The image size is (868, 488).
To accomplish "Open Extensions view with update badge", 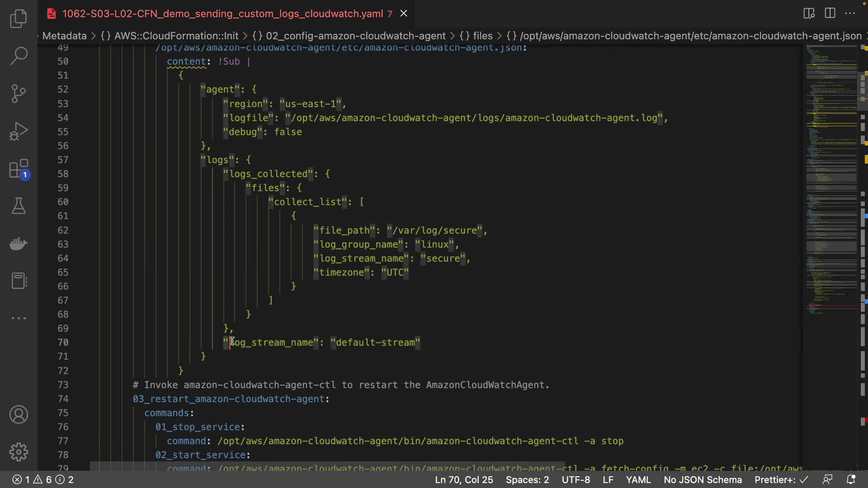I will click(x=19, y=169).
